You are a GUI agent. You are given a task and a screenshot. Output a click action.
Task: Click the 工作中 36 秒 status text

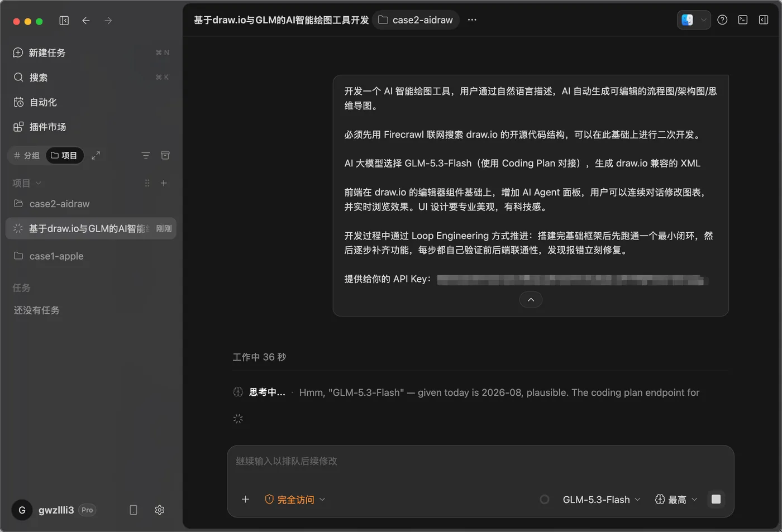259,357
